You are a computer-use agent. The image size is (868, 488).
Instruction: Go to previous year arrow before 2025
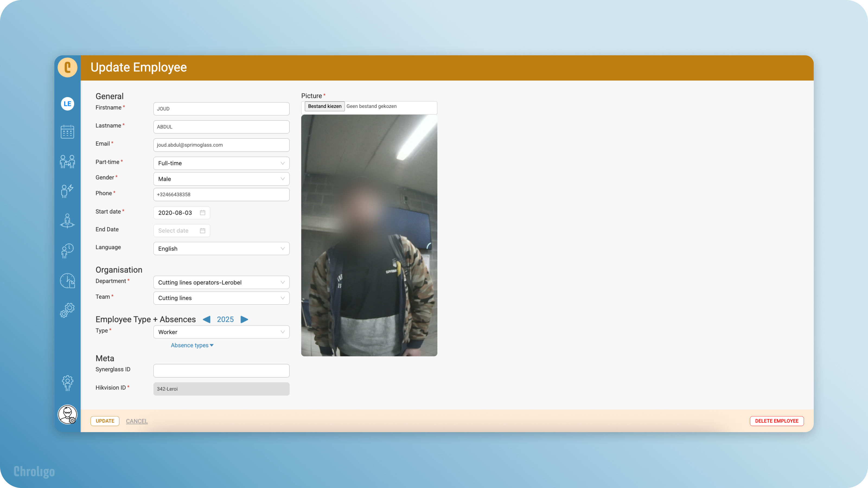206,319
